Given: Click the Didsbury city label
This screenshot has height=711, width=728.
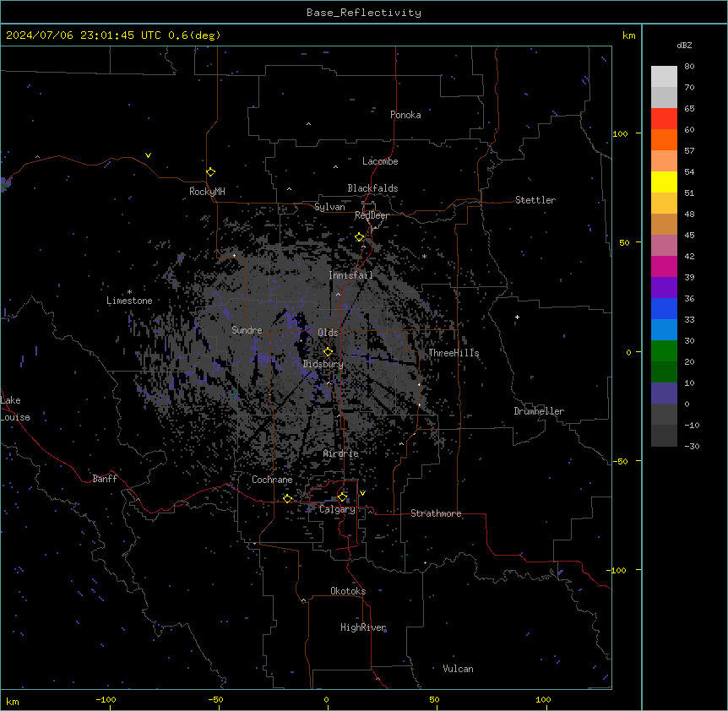Looking at the screenshot, I should pyautogui.click(x=323, y=364).
